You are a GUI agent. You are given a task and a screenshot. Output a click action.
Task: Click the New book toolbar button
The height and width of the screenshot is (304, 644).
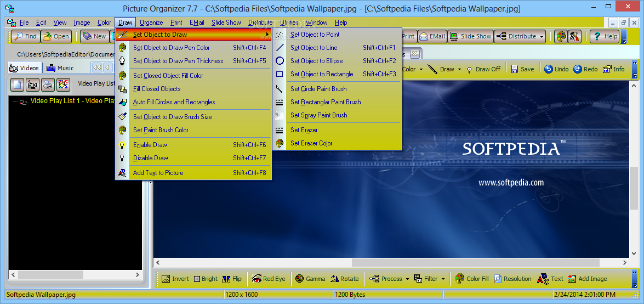[94, 36]
